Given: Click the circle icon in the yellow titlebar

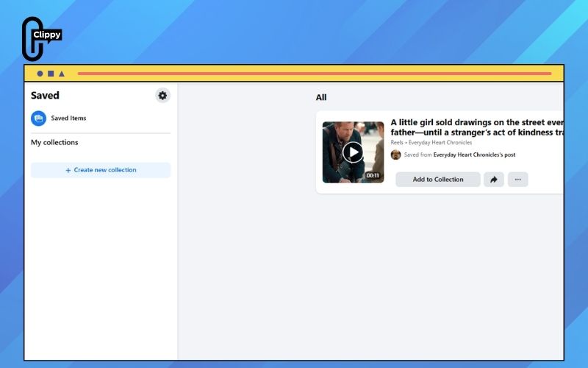Looking at the screenshot, I should pos(40,74).
